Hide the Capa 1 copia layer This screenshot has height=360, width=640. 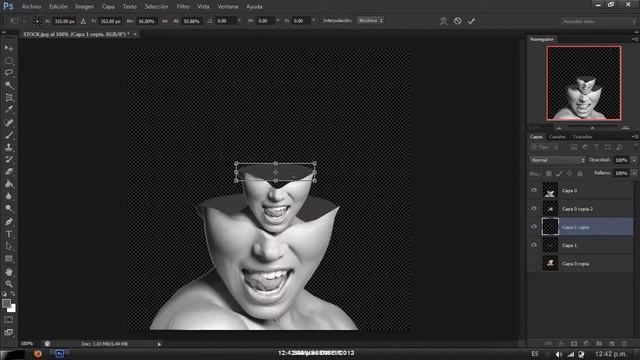point(534,227)
